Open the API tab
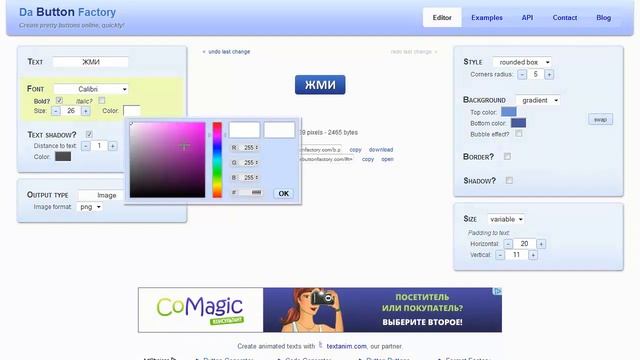The image size is (640, 360). [527, 18]
